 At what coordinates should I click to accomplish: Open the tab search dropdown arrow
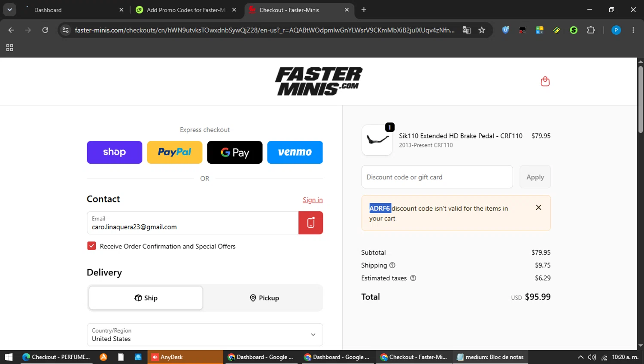(x=9, y=9)
